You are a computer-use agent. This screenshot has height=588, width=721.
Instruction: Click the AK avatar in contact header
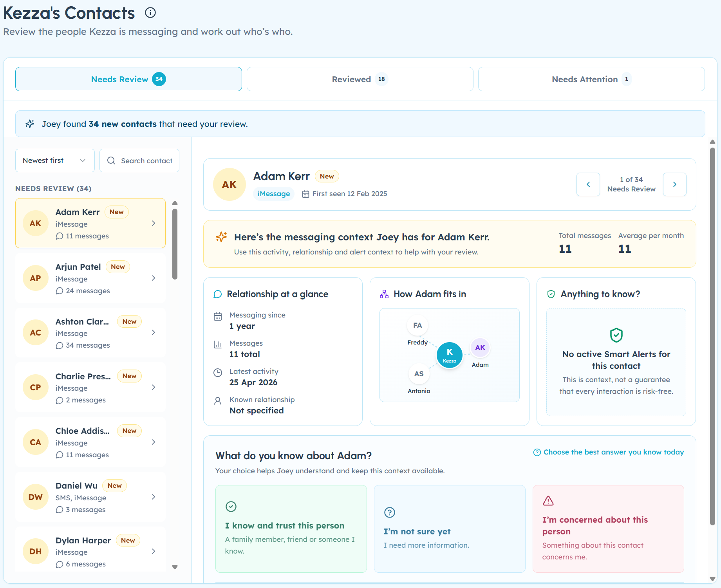[x=229, y=184]
